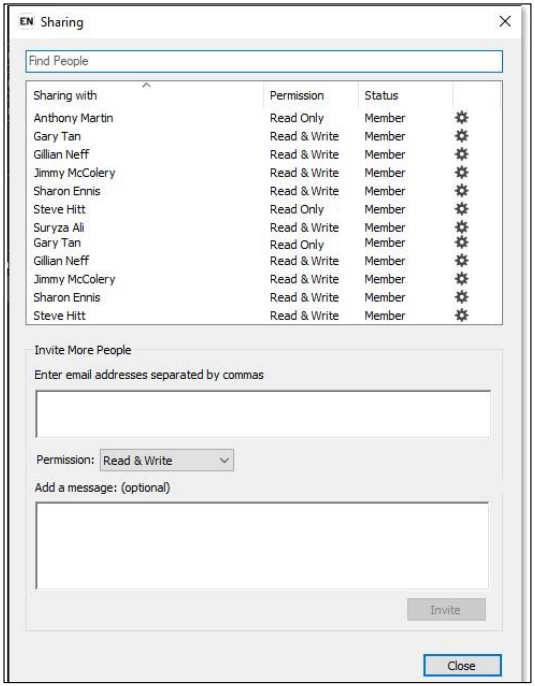This screenshot has width=535, height=686.
Task: Click gear icon for Gary Tan Read Only
Action: [x=462, y=242]
